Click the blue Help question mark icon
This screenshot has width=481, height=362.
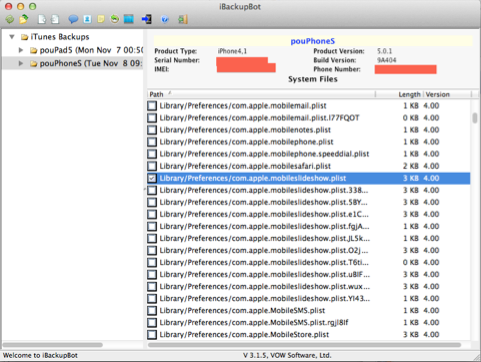coord(165,19)
